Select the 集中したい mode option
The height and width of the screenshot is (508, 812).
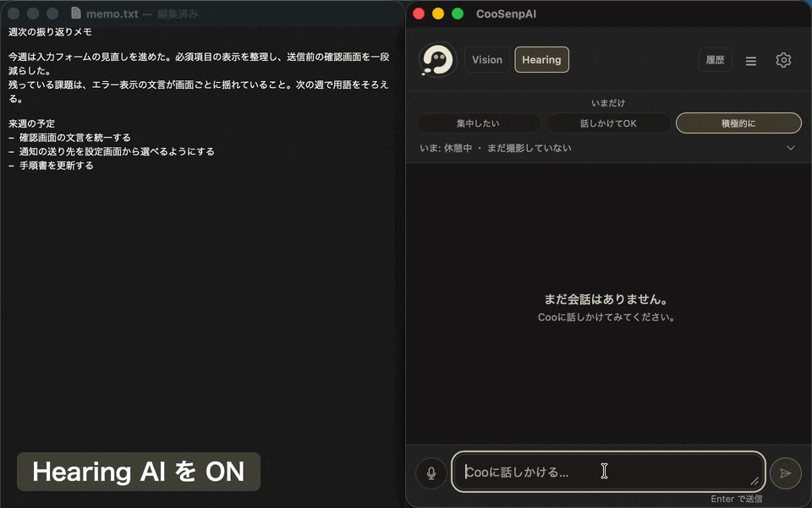click(478, 123)
